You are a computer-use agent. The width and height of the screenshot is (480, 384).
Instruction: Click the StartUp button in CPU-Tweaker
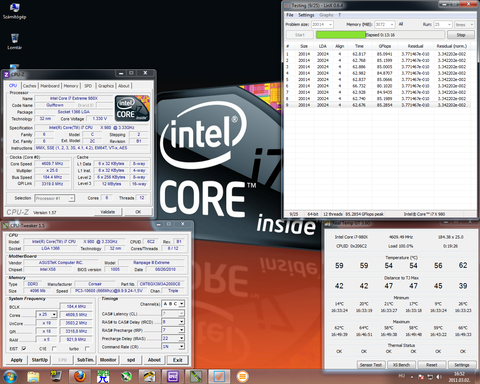click(x=40, y=360)
